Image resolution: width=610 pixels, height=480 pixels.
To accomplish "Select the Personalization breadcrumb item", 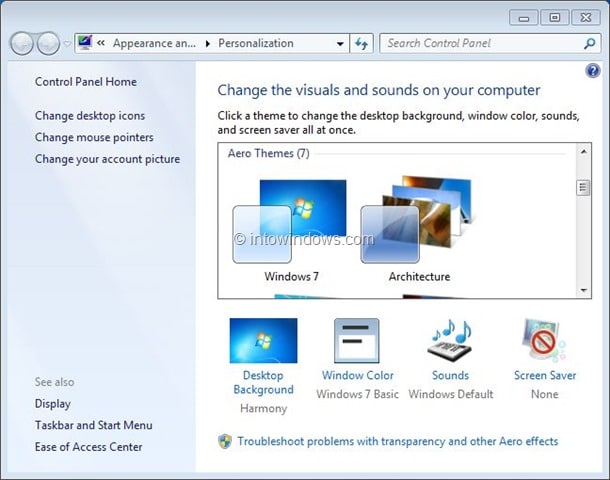I will pyautogui.click(x=256, y=43).
